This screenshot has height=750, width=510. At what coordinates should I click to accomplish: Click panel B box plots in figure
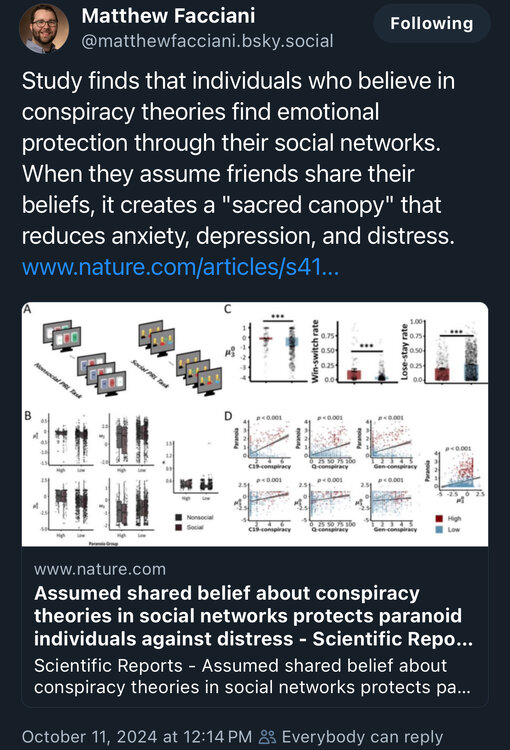pyautogui.click(x=123, y=477)
